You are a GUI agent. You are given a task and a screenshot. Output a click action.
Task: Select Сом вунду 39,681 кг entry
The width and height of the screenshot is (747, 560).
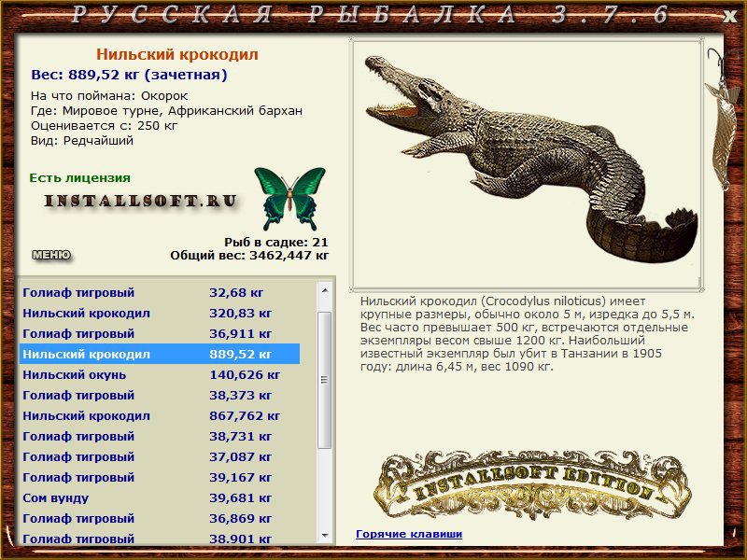pos(159,498)
